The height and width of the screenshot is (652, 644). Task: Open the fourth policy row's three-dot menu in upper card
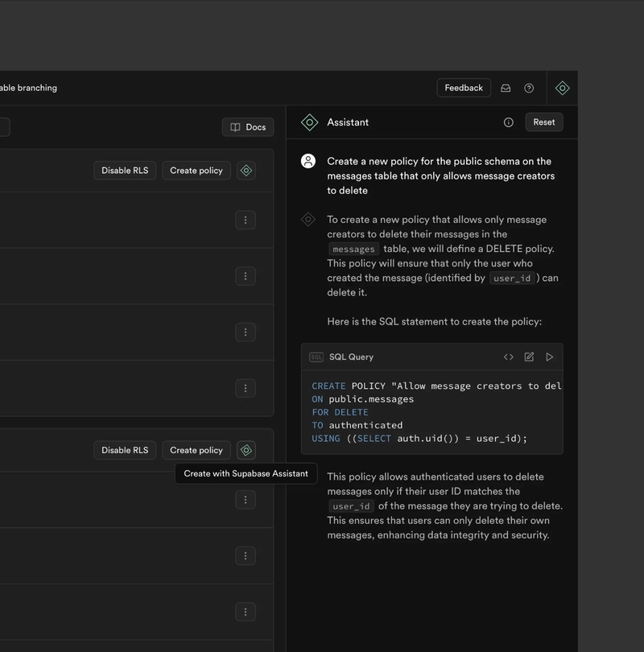point(246,388)
